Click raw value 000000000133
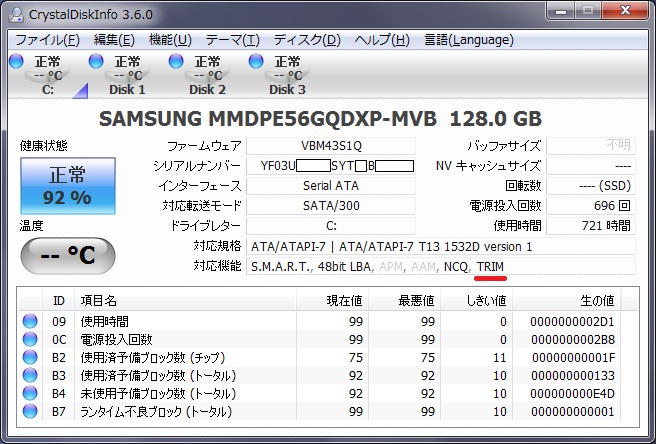Viewport: 656px width, 444px height. pyautogui.click(x=573, y=375)
